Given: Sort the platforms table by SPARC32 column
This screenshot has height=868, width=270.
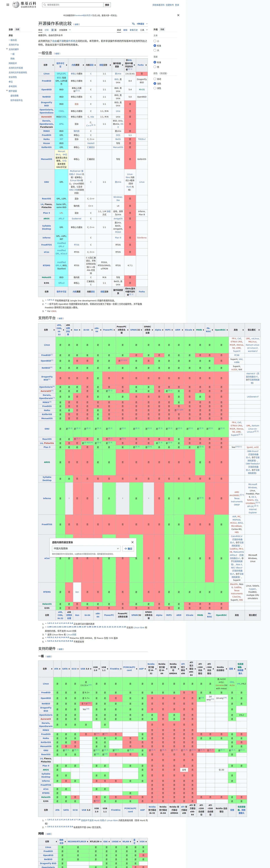Looking at the screenshot, I should pyautogui.click(x=136, y=330).
